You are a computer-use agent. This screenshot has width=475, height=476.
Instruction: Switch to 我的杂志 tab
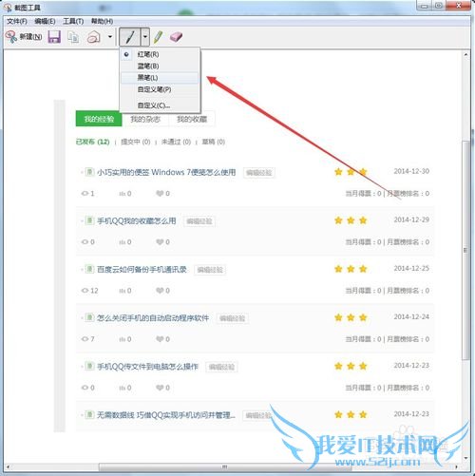(145, 119)
